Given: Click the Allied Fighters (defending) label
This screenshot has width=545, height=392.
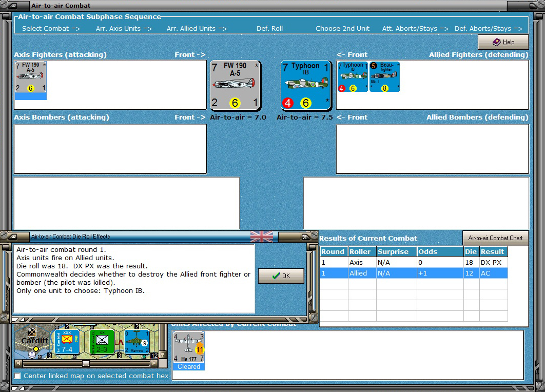Looking at the screenshot, I should [479, 54].
